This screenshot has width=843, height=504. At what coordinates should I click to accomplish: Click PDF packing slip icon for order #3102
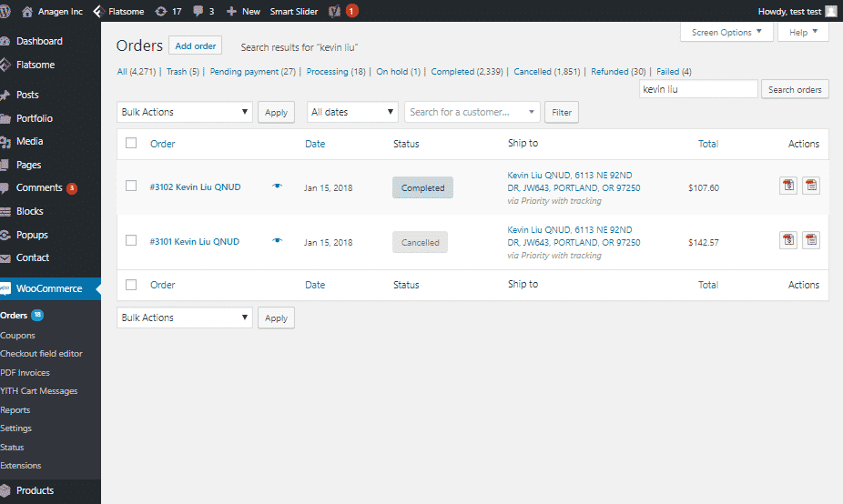[x=811, y=186]
